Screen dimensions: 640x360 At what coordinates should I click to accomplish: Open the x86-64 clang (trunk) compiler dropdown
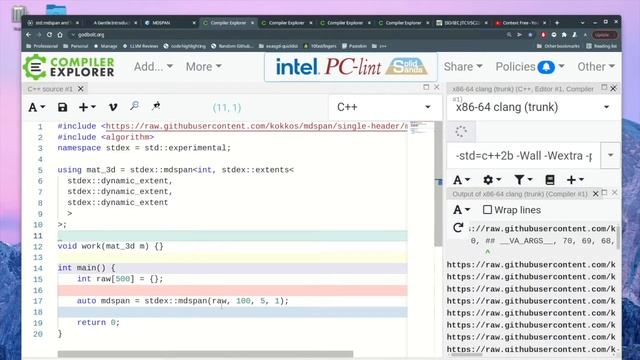click(533, 107)
